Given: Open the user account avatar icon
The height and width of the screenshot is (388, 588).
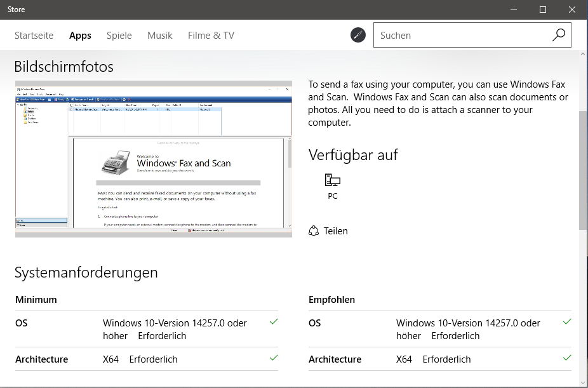Looking at the screenshot, I should 358,35.
